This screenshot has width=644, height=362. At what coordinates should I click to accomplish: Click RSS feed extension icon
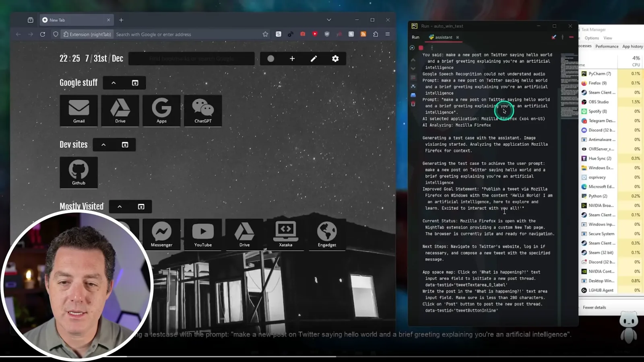point(363,34)
